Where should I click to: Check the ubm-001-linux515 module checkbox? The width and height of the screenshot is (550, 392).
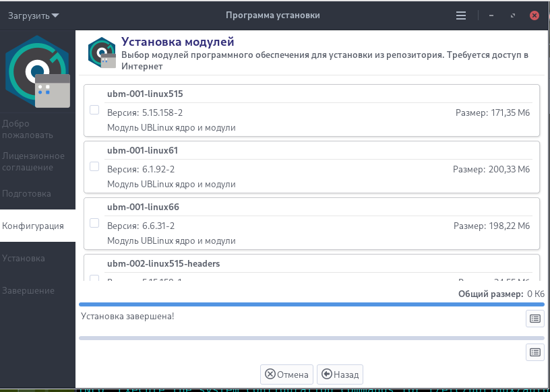94,110
